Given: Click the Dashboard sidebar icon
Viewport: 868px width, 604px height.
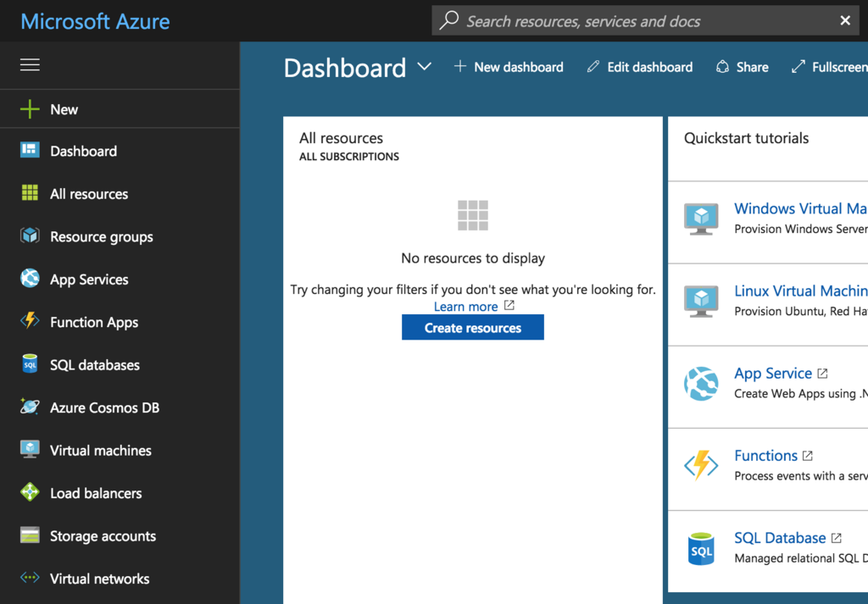Looking at the screenshot, I should tap(30, 150).
